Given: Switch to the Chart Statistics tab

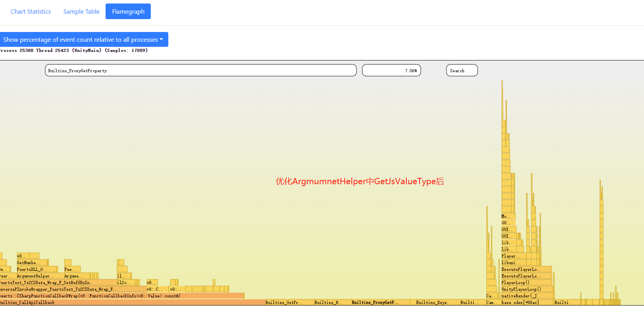Looking at the screenshot, I should coord(31,11).
